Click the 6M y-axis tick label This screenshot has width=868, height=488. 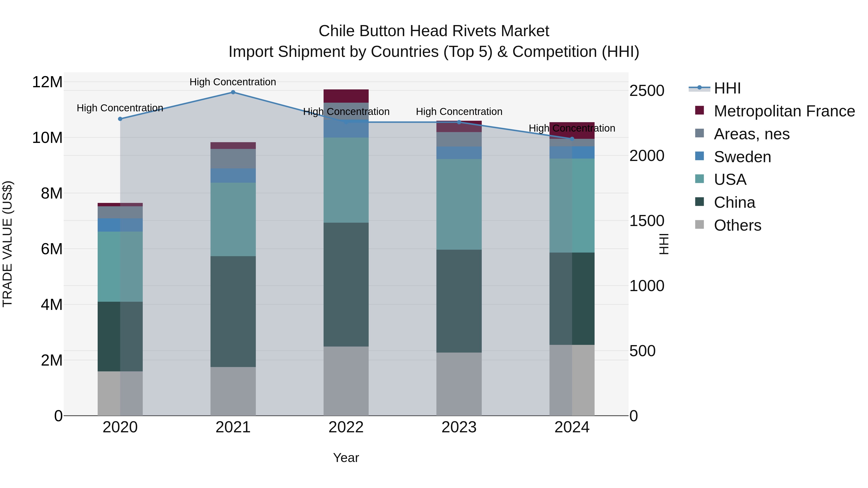point(52,249)
